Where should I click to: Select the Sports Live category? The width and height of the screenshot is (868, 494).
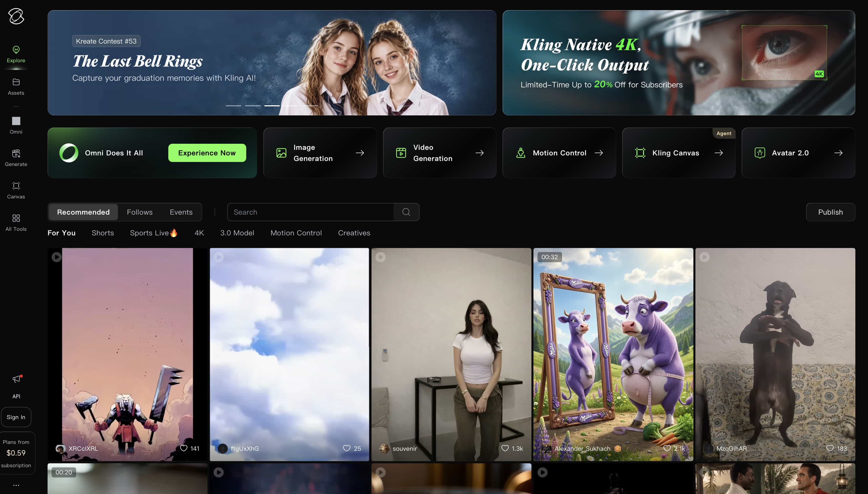tap(154, 233)
